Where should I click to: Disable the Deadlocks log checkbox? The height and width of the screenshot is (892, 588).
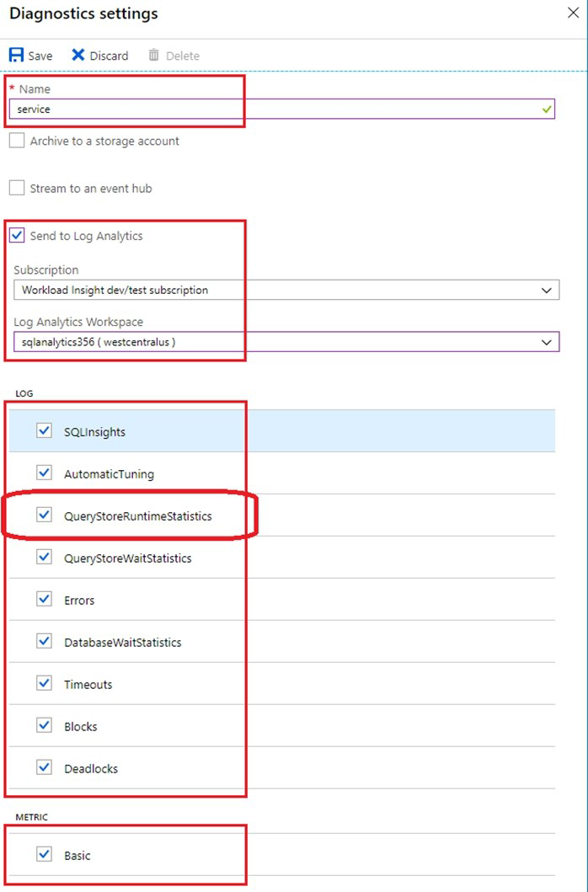click(45, 768)
